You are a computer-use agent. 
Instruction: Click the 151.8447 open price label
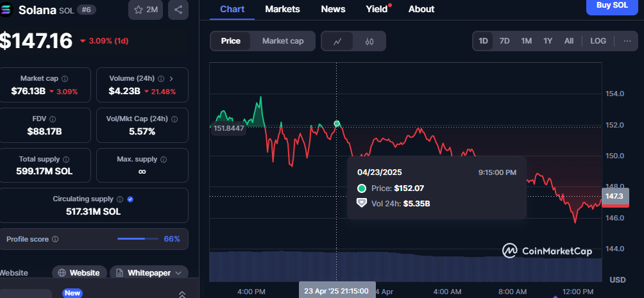coord(228,128)
